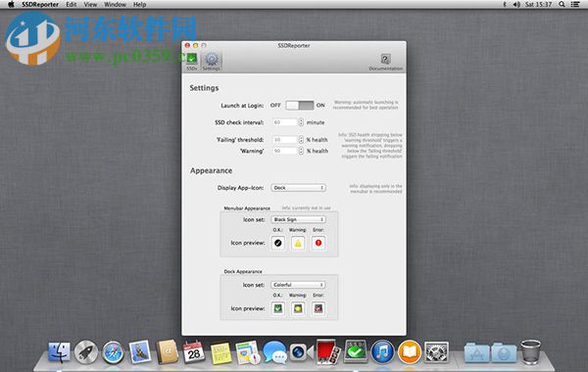
Task: Open iTunes music note icon
Action: click(382, 352)
